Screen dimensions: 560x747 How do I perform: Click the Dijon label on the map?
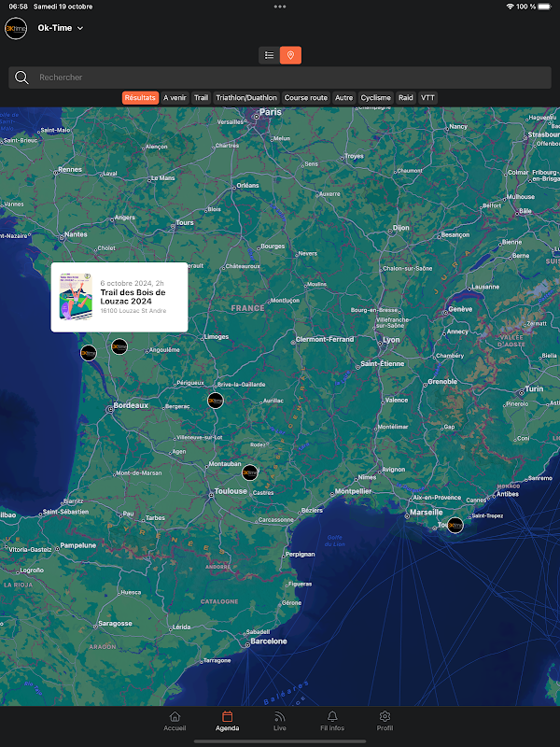pyautogui.click(x=400, y=228)
